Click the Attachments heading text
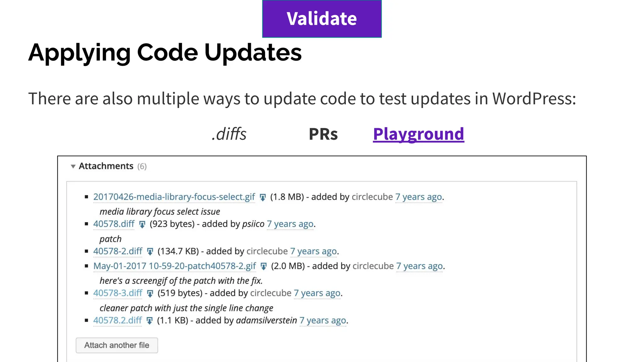Image resolution: width=644 pixels, height=362 pixels. (x=106, y=166)
